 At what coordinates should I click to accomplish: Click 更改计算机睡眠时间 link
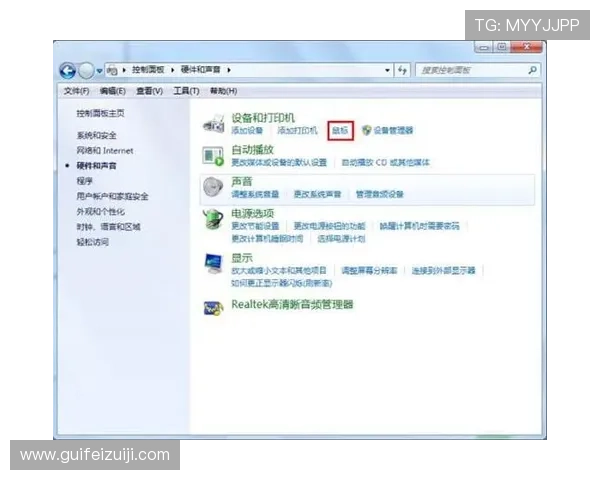(x=267, y=239)
